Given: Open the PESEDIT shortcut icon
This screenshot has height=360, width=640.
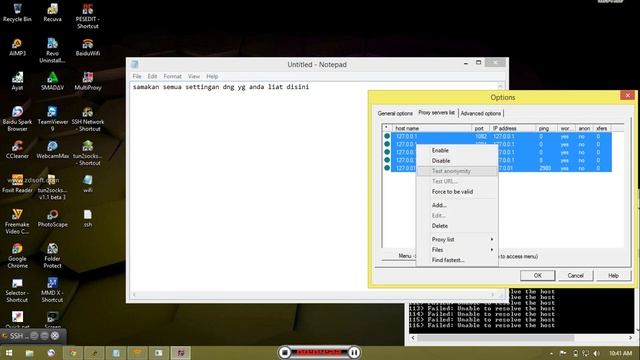Looking at the screenshot, I should (x=87, y=16).
